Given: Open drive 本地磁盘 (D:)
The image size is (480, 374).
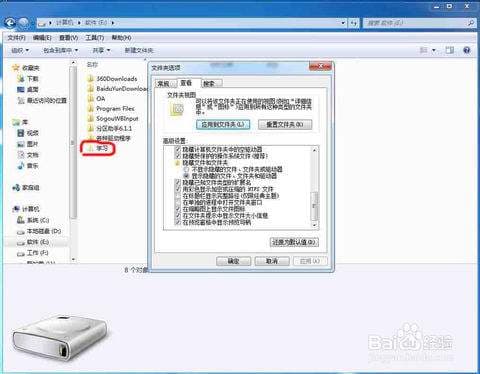Looking at the screenshot, I should pos(39,231).
